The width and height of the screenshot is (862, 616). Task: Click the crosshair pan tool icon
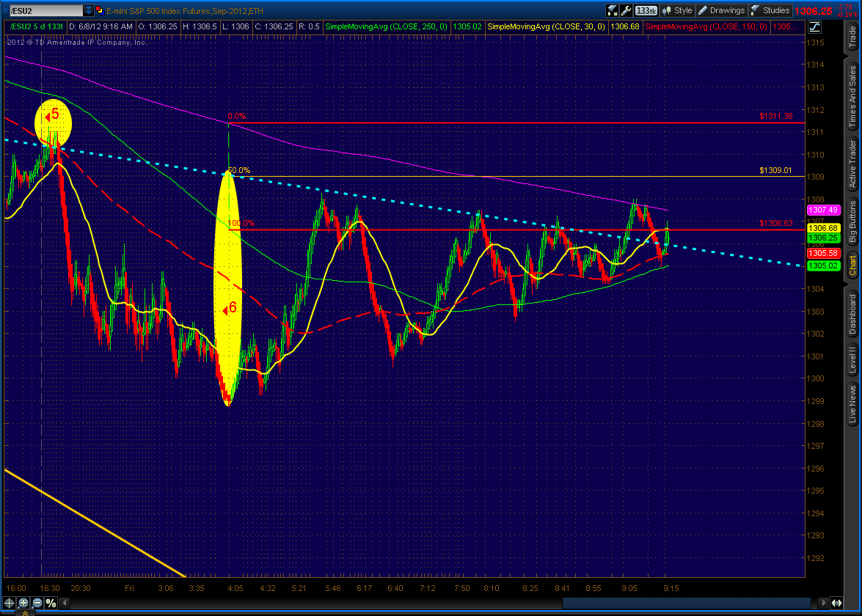10,603
